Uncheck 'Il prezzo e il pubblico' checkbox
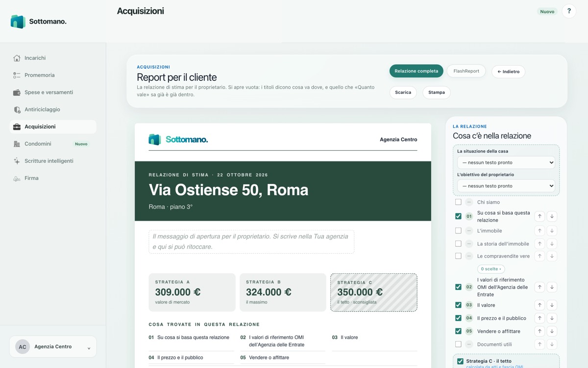The width and height of the screenshot is (588, 368). (458, 318)
